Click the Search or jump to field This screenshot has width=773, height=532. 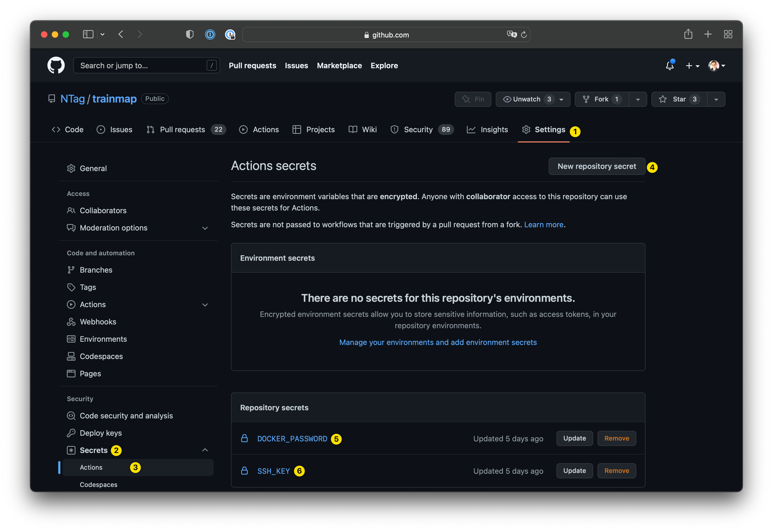(147, 65)
